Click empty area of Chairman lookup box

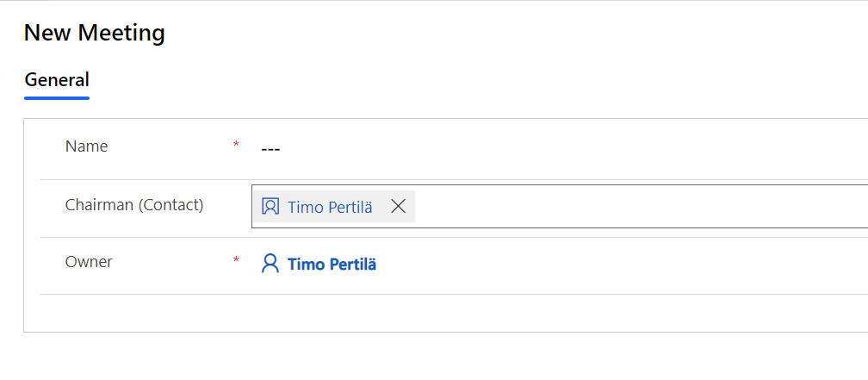(637, 207)
